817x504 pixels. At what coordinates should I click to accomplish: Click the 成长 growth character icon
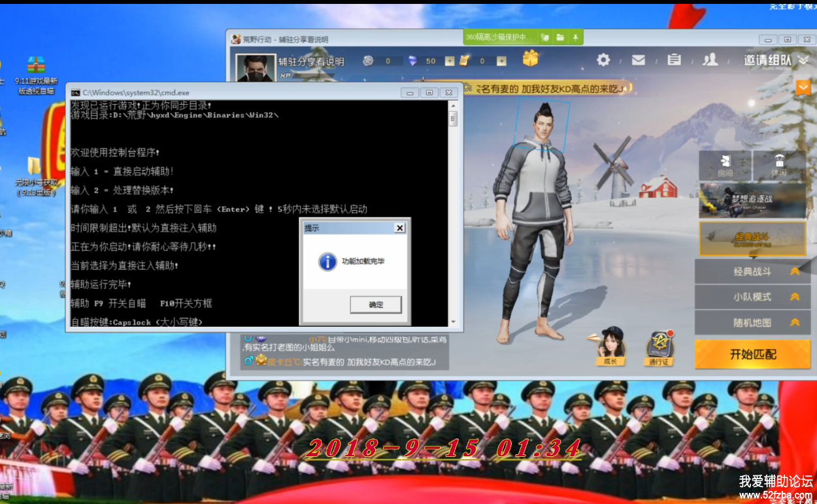(610, 346)
